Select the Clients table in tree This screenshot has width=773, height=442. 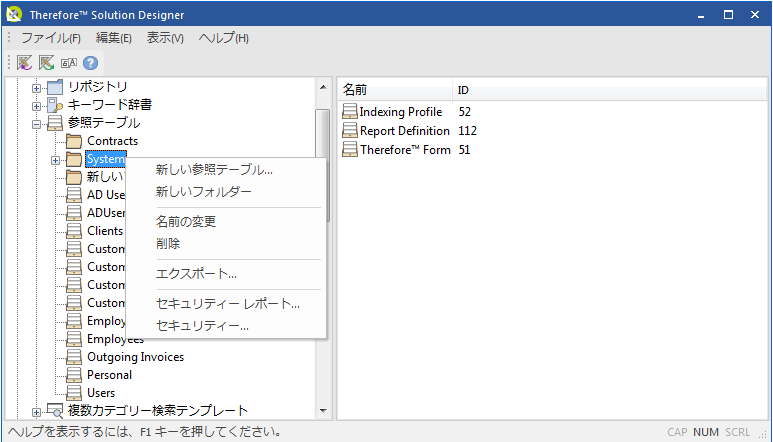pyautogui.click(x=105, y=231)
